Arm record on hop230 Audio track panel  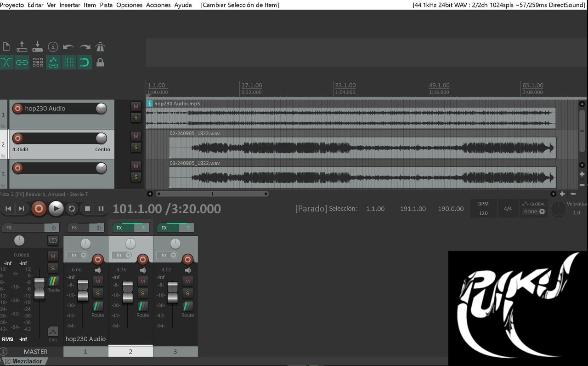[17, 109]
